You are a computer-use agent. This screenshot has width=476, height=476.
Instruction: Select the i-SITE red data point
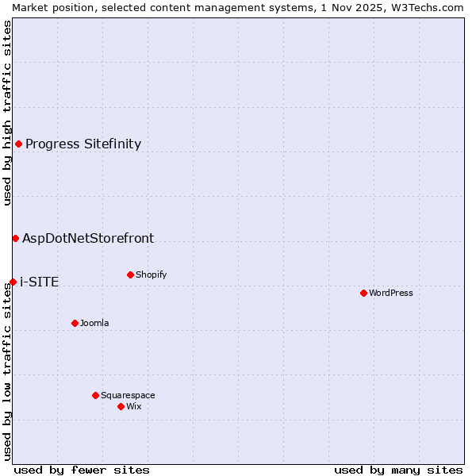13,282
